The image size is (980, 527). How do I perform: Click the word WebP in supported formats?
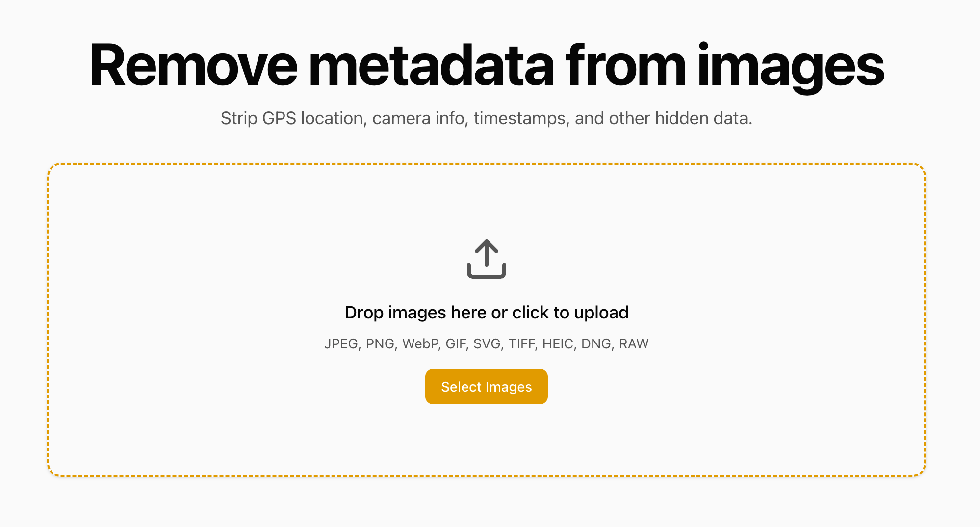pos(420,344)
